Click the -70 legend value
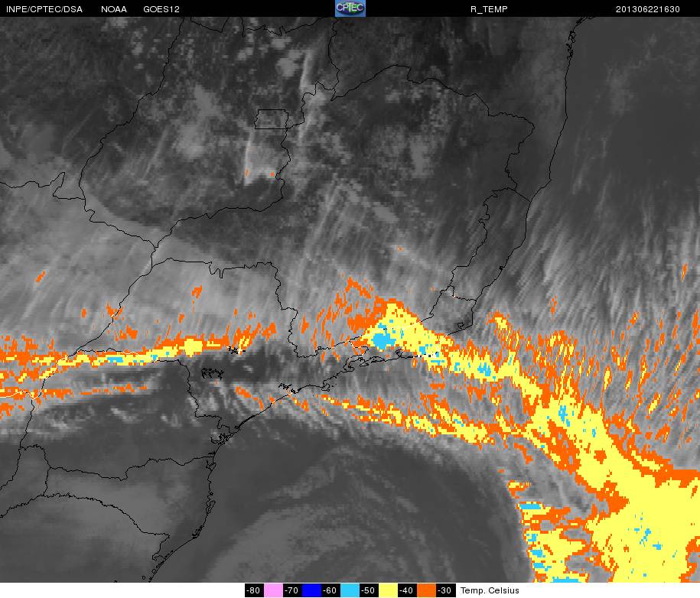 (x=292, y=590)
